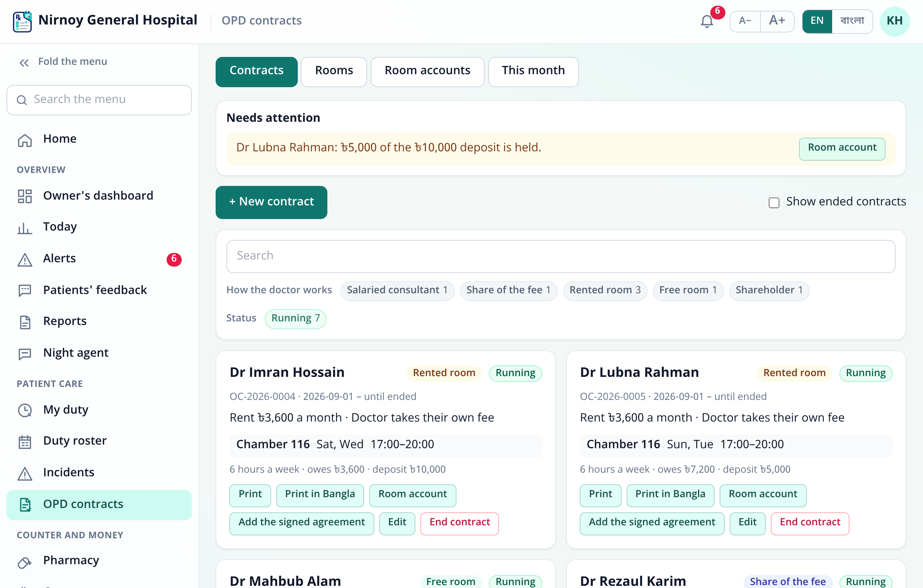The height and width of the screenshot is (588, 923).
Task: Filter by Shareholder 1 chip
Action: pyautogui.click(x=769, y=290)
